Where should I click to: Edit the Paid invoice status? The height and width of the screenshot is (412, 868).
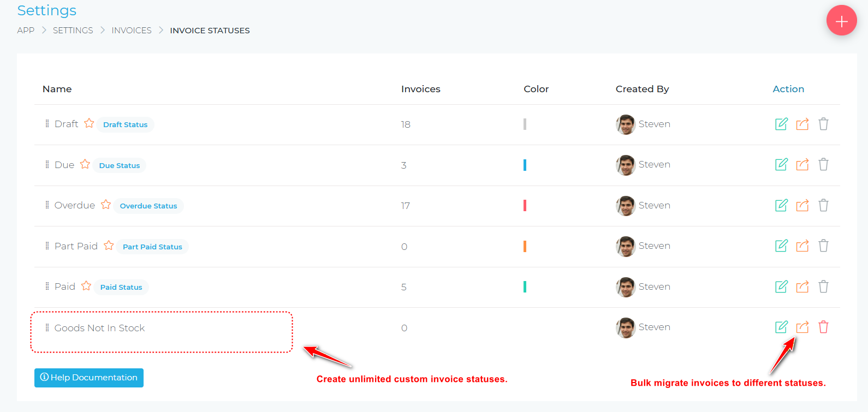click(781, 286)
